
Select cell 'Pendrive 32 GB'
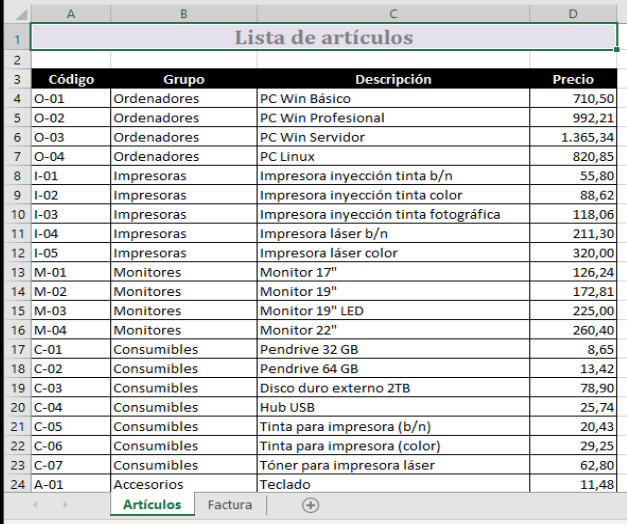pos(393,349)
